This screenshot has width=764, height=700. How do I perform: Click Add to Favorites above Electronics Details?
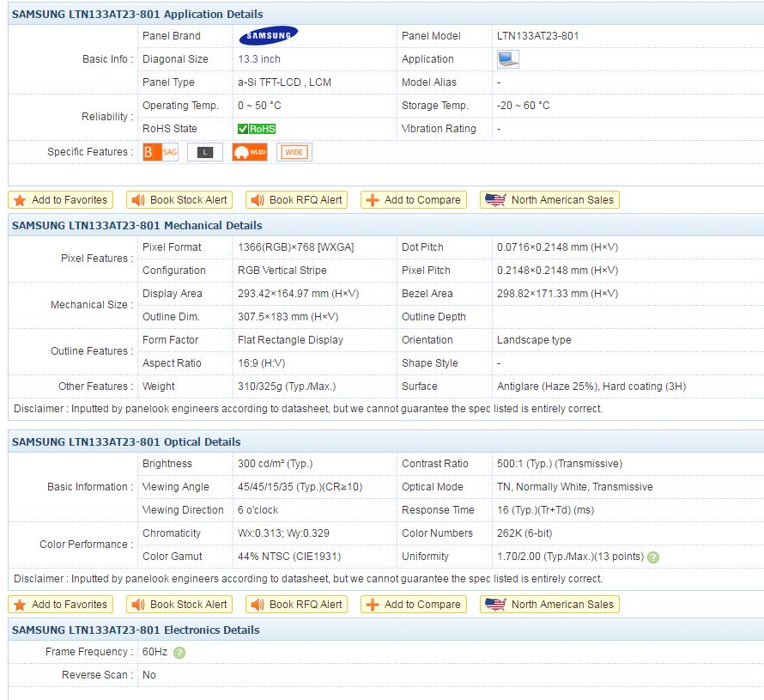(x=60, y=605)
